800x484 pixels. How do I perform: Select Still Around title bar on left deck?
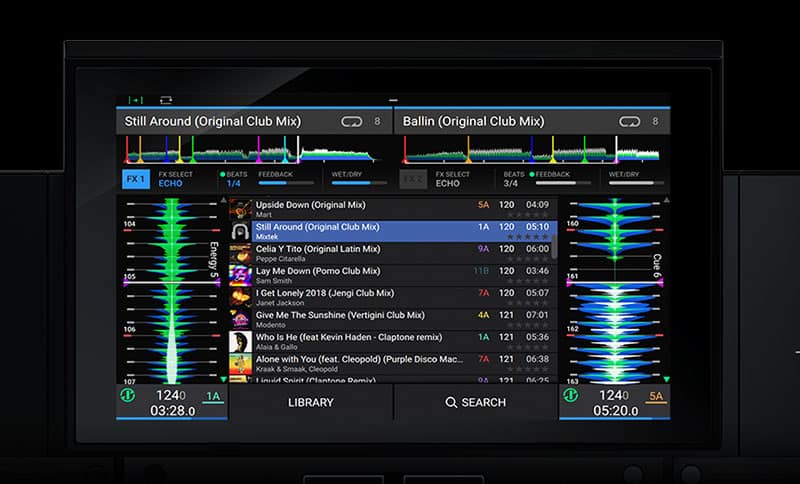[x=254, y=121]
